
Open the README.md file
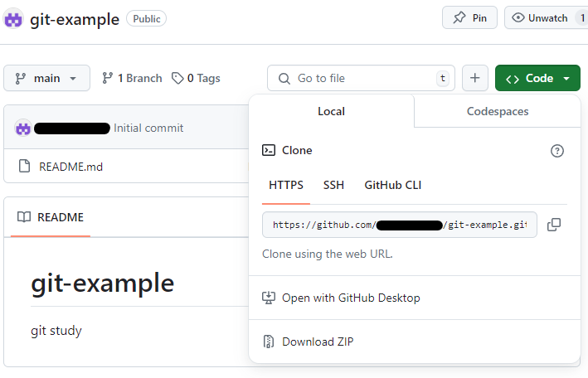[70, 167]
